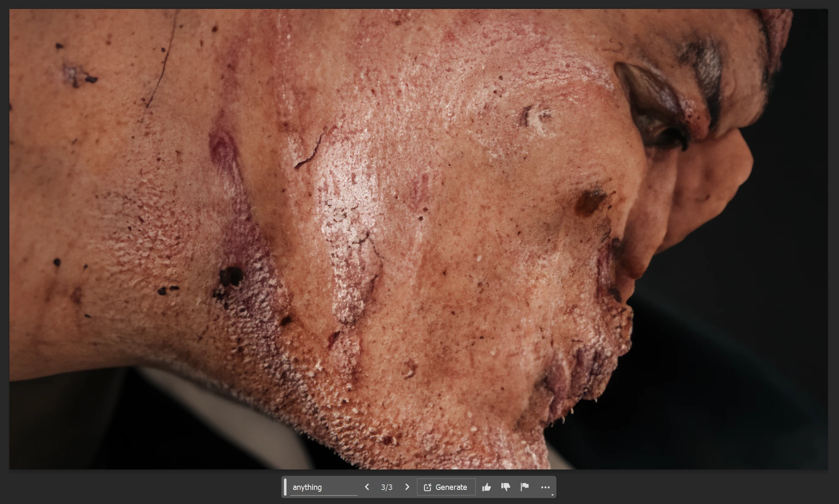Click the 3/3 variation counter

(x=387, y=487)
